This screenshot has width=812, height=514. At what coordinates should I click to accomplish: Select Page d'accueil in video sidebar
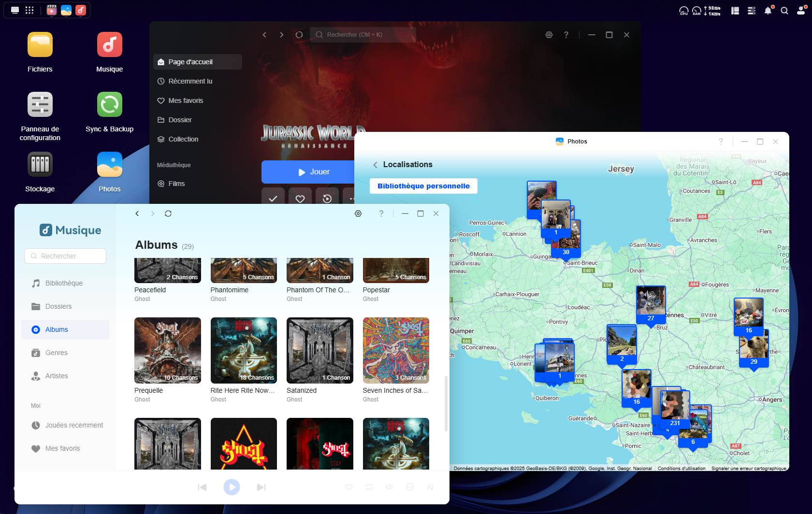click(x=198, y=62)
